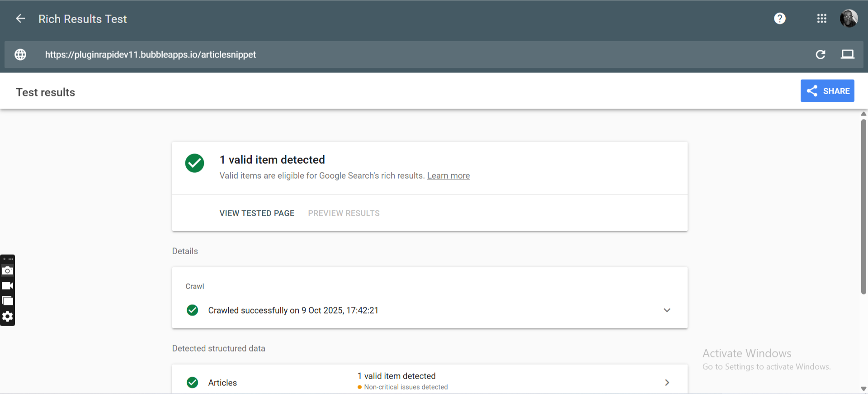Screen dimensions: 868x394
Task: Open the Google apps grid
Action: (x=821, y=19)
